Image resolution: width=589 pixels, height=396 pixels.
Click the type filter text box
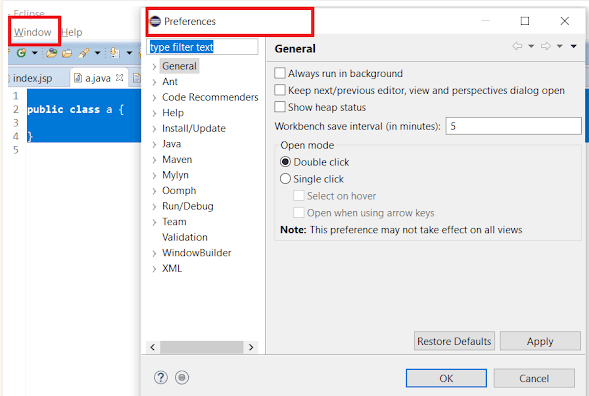[x=202, y=47]
